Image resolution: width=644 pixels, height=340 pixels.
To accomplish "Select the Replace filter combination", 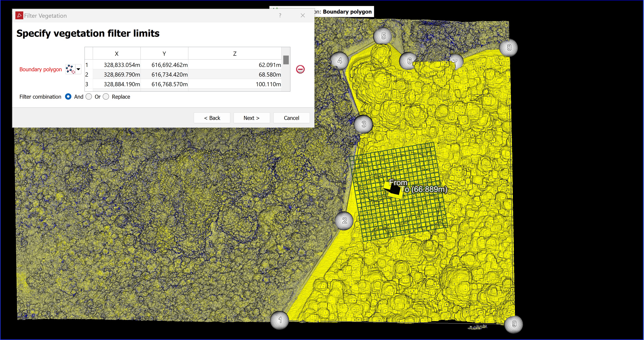I will tap(106, 97).
